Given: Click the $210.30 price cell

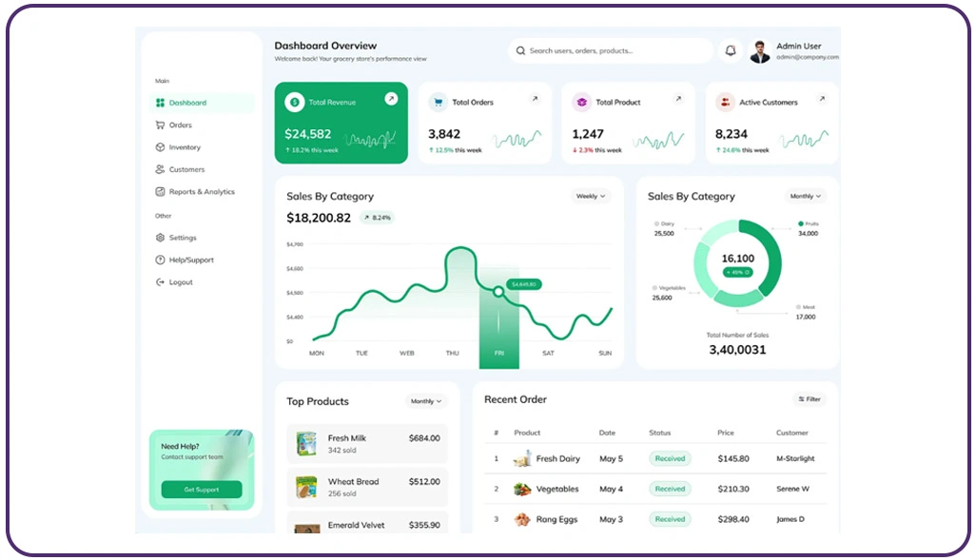Looking at the screenshot, I should 733,489.
